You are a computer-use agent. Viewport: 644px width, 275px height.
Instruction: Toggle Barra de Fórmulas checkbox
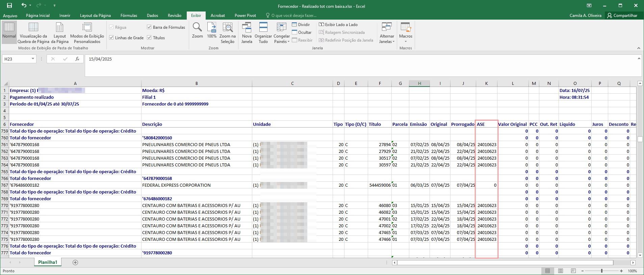[149, 27]
